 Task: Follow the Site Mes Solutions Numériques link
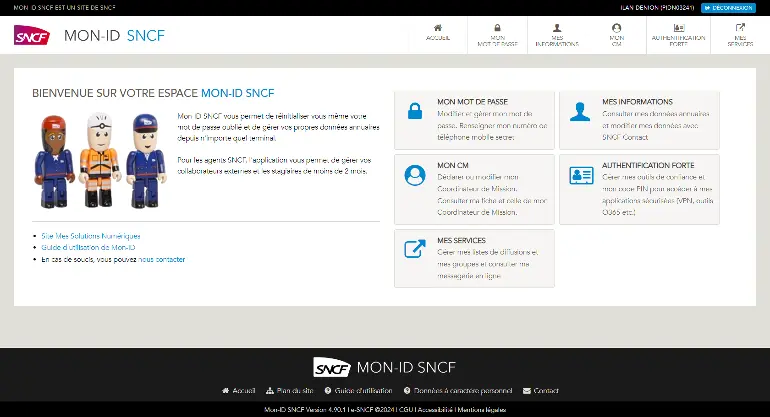click(91, 236)
